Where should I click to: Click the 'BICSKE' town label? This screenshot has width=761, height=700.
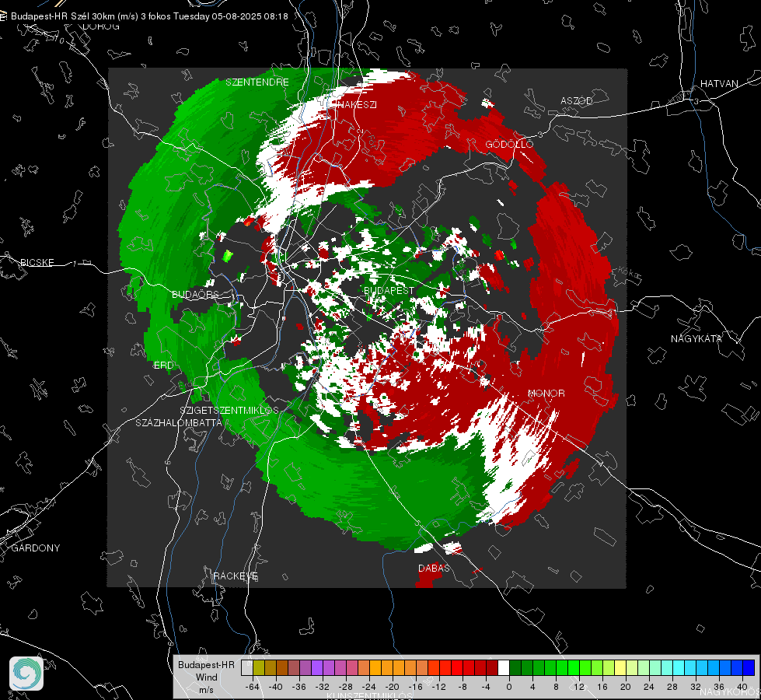[x=37, y=262]
